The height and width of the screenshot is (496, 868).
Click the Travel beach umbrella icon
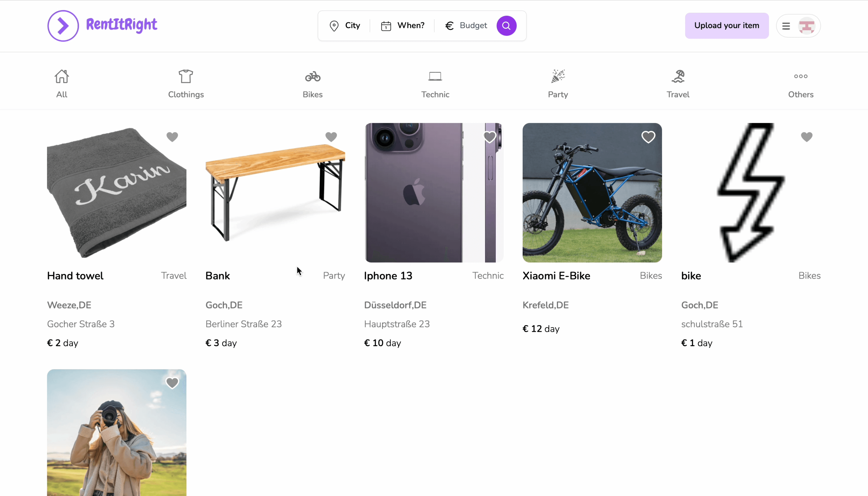tap(678, 76)
